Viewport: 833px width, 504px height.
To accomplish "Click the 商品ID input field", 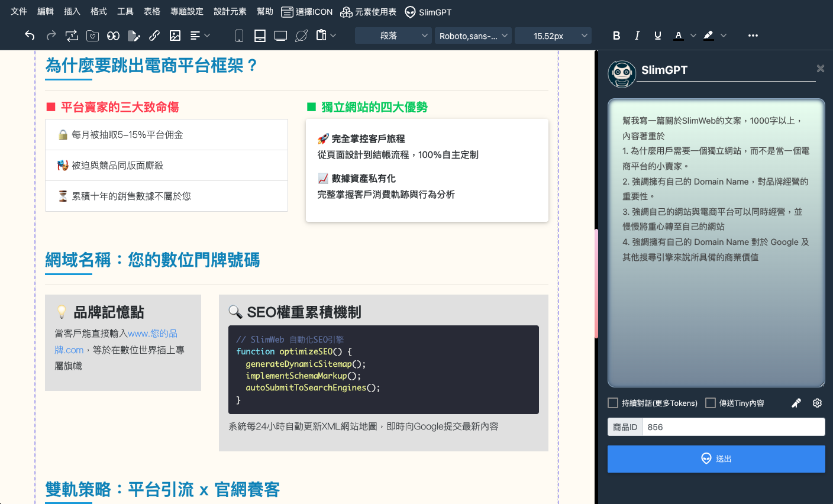I will pyautogui.click(x=734, y=427).
